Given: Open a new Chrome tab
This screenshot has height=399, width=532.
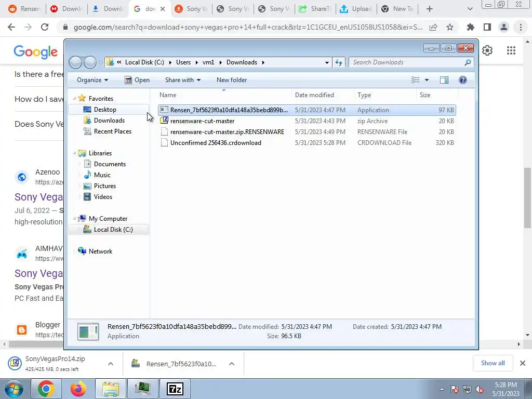Looking at the screenshot, I should click(430, 9).
